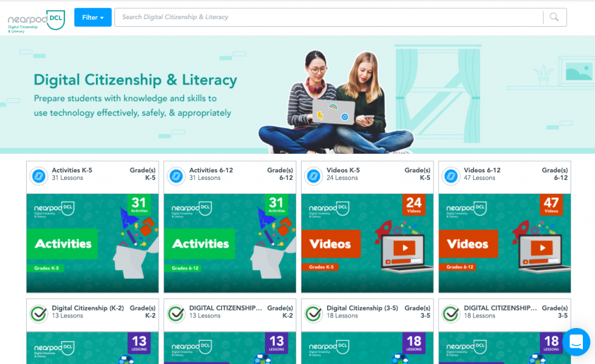Click the Nearpod DCL logo on the Activities K-5 thumbnail
Image resolution: width=595 pixels, height=364 pixels.
[54, 210]
